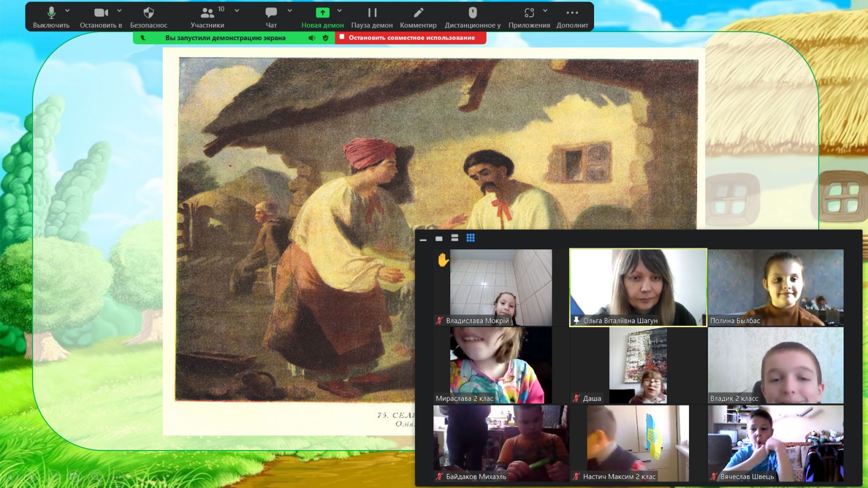Click the Владик 2 класс name label
This screenshot has height=488, width=868.
734,398
